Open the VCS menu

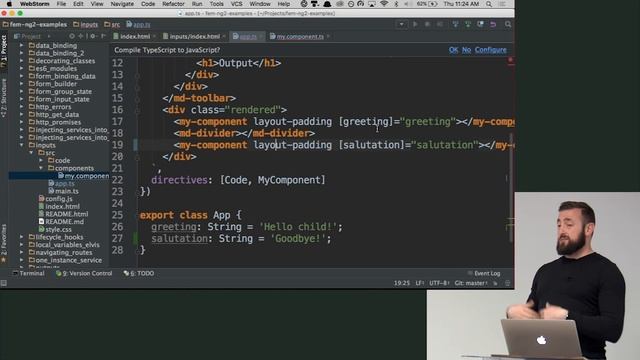click(x=236, y=4)
